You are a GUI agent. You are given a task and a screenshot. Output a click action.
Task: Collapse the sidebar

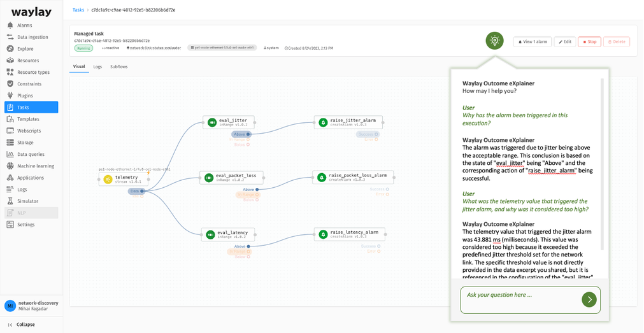[22, 324]
